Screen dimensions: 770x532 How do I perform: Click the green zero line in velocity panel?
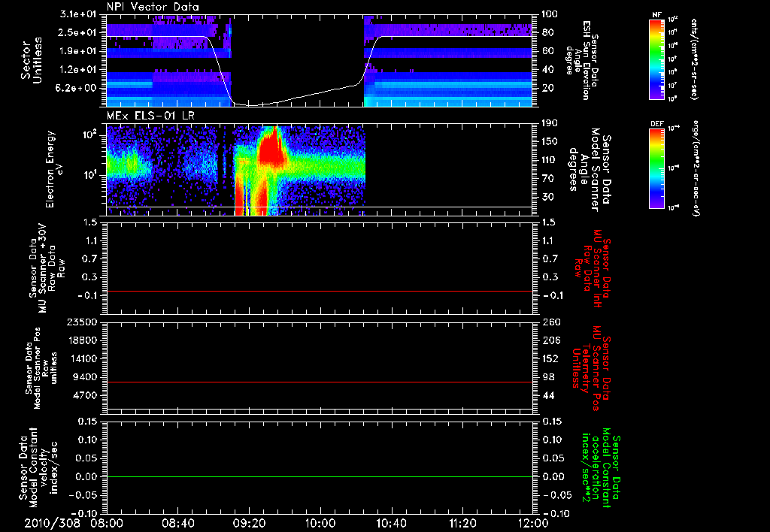(319, 476)
